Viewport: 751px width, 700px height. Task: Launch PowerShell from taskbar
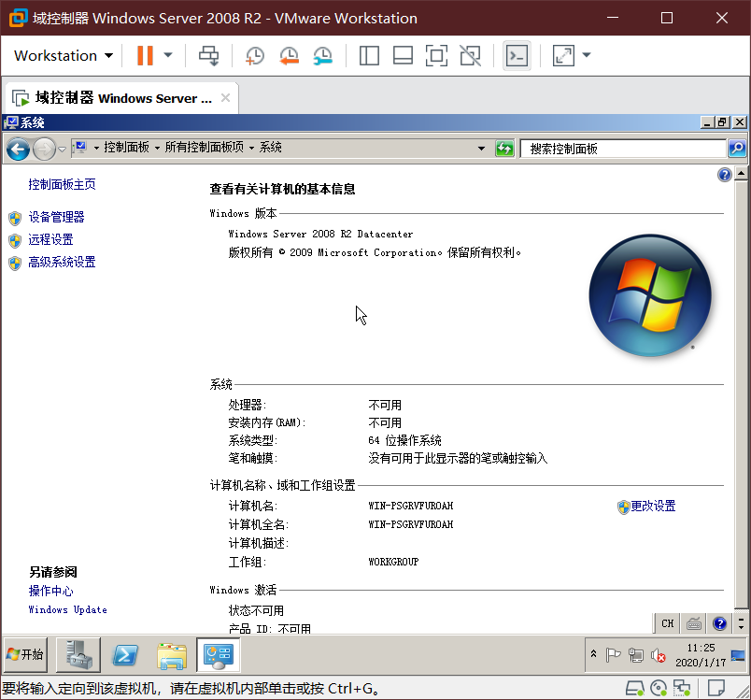coord(125,654)
